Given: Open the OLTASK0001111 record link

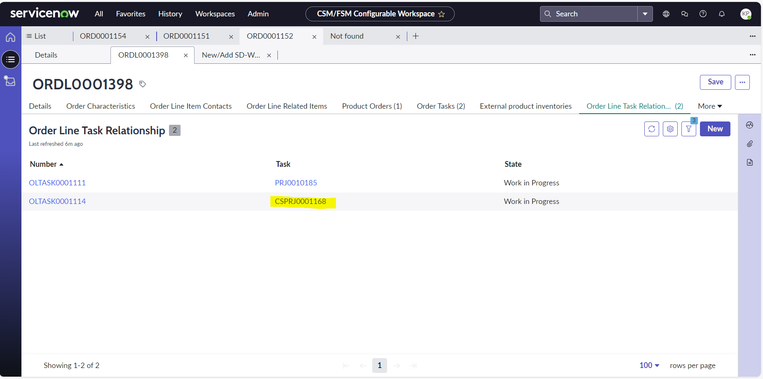Looking at the screenshot, I should click(57, 183).
